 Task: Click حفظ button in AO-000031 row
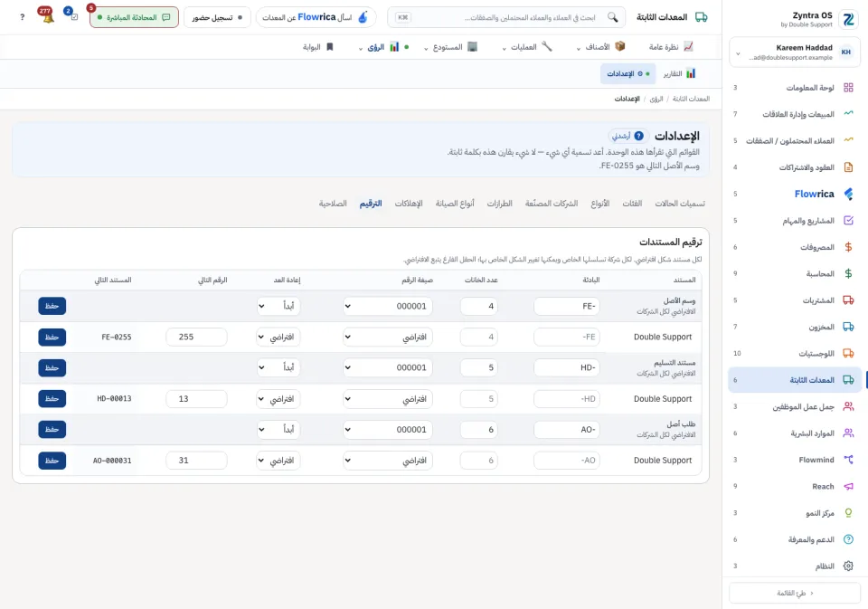point(52,461)
